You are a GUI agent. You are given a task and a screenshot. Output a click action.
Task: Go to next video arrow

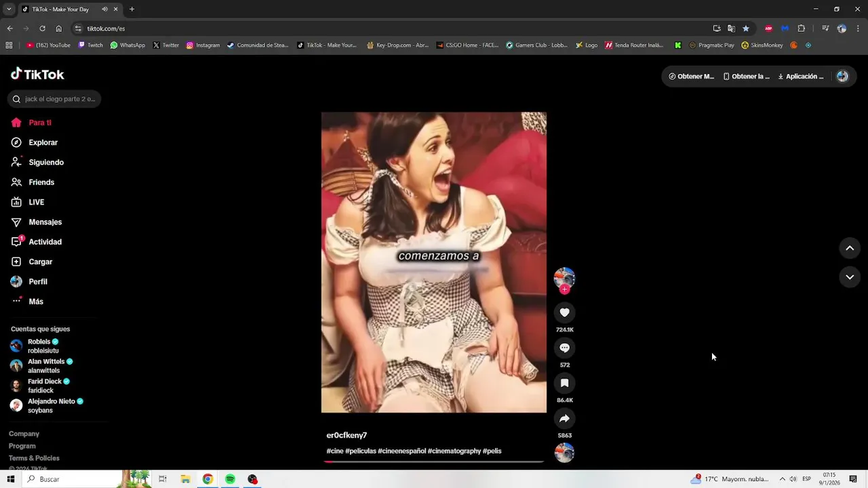coord(849,277)
